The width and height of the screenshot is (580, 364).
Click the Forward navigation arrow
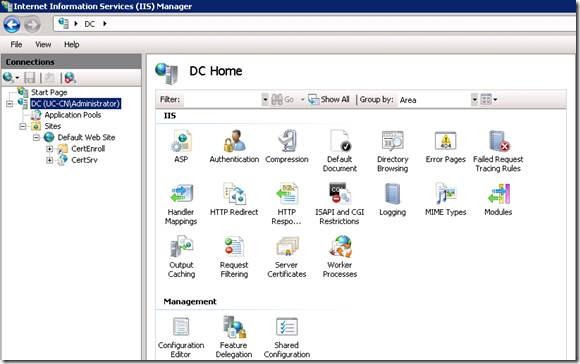point(33,25)
